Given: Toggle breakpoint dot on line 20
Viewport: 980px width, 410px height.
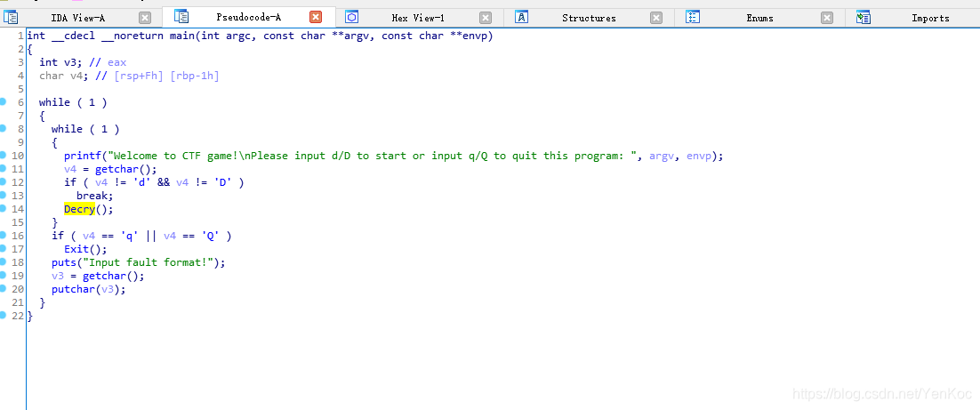Looking at the screenshot, I should (x=4, y=288).
